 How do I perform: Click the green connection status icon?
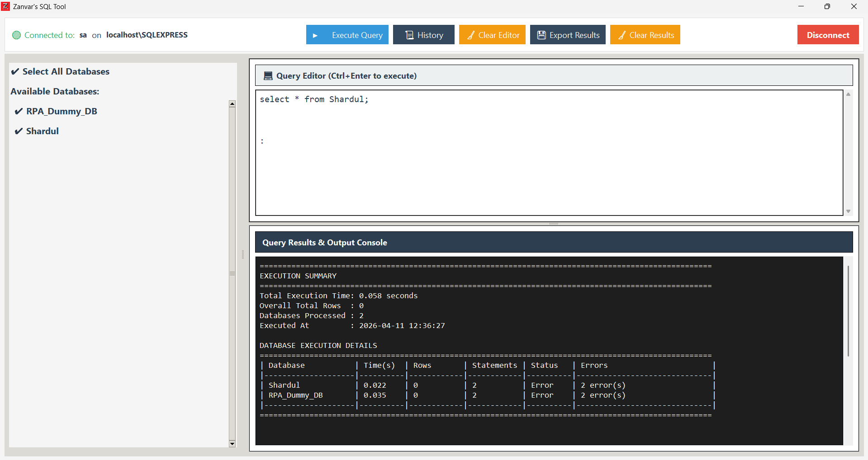pyautogui.click(x=16, y=35)
